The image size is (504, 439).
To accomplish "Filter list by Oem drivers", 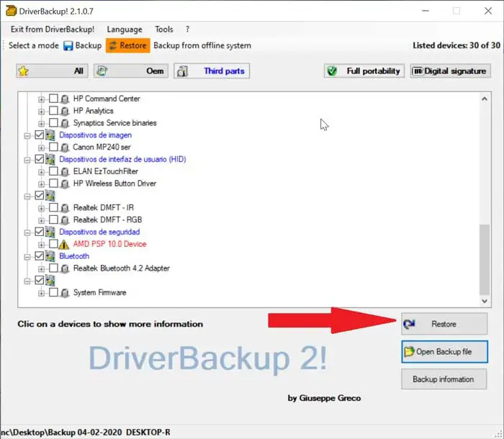I will (131, 71).
